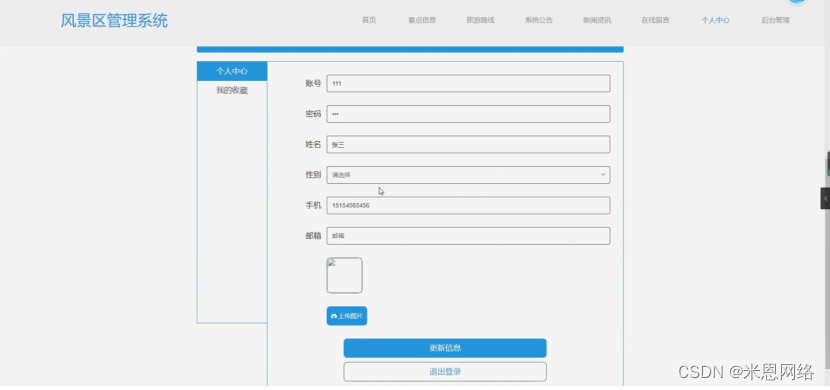Click the 更新信息 button
This screenshot has height=390, width=830.
pyautogui.click(x=445, y=348)
